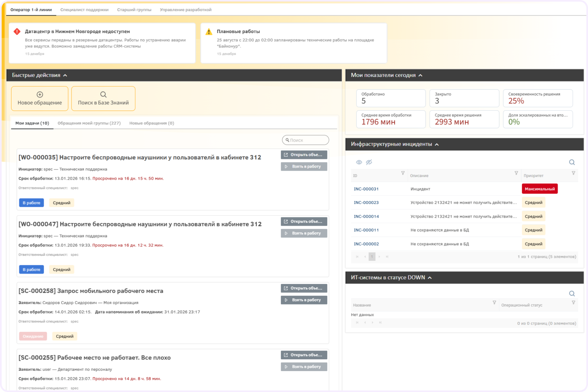Open incident INC-000023
Viewport: 588px width, 392px height.
pyautogui.click(x=366, y=203)
